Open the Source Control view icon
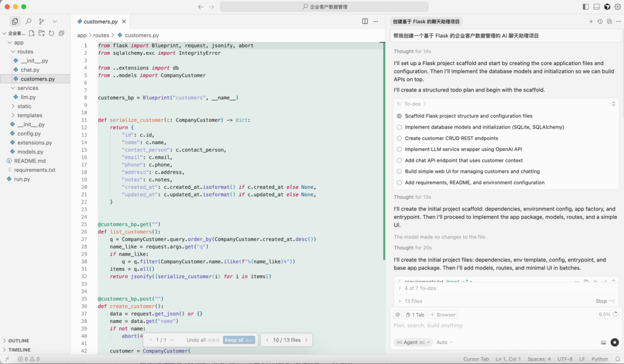The image size is (624, 364). tap(41, 21)
